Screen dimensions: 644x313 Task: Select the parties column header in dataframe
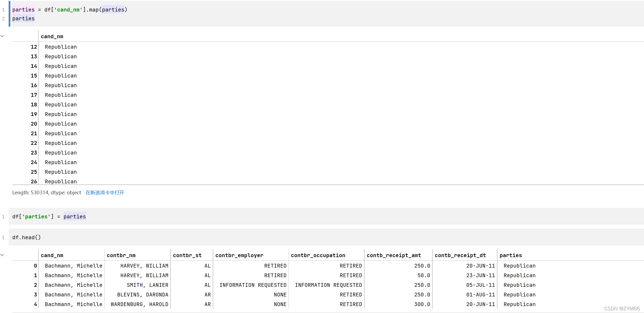tap(511, 255)
